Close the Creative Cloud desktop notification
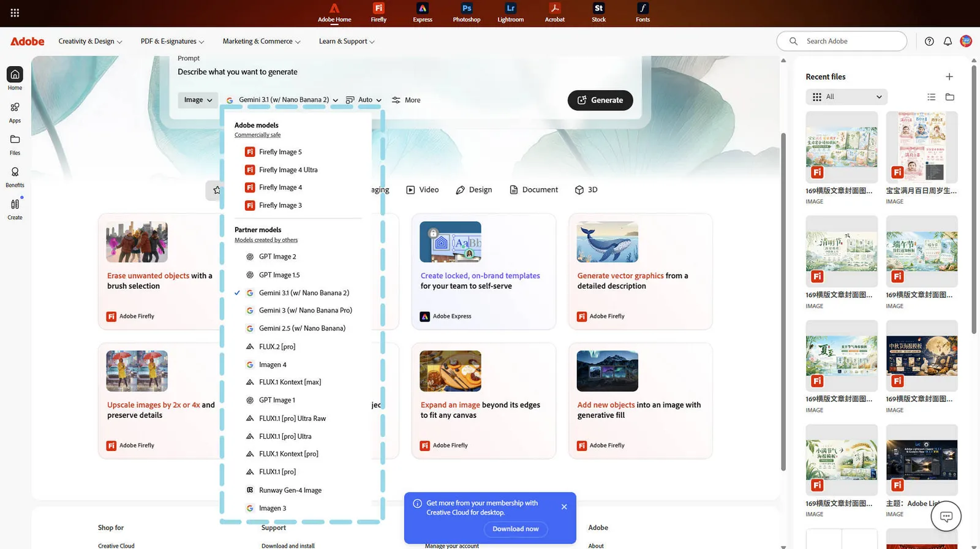Image resolution: width=980 pixels, height=549 pixels. pyautogui.click(x=564, y=507)
